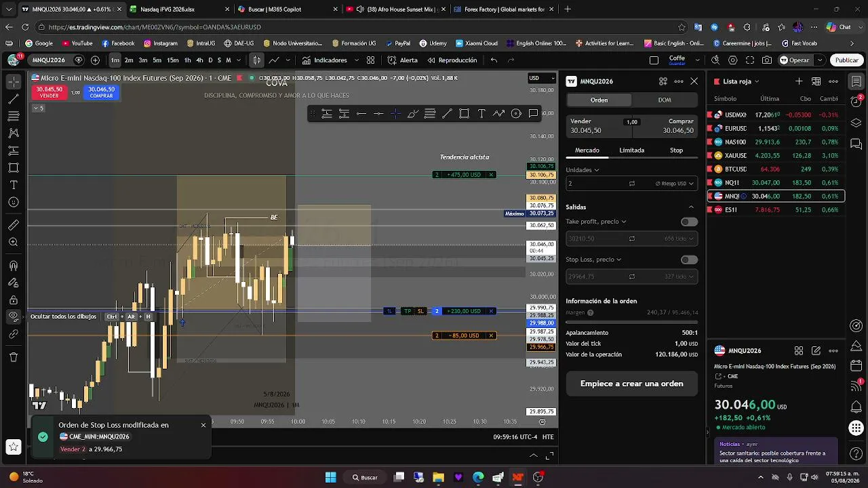Screen dimensions: 868x488
Task: Add a symbol to Lista roja
Action: click(799, 81)
